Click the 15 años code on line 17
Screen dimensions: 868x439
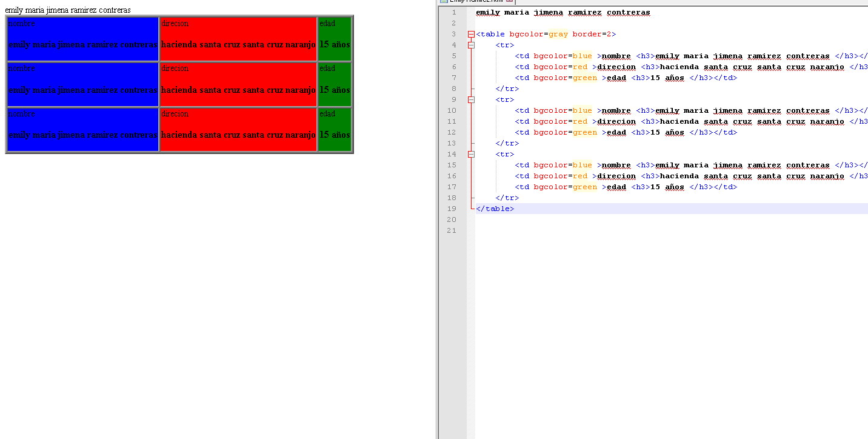(667, 187)
